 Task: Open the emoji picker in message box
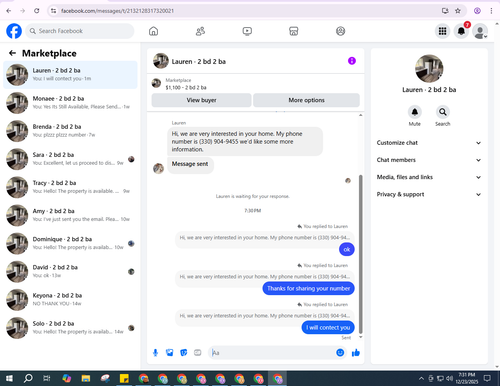pyautogui.click(x=340, y=353)
